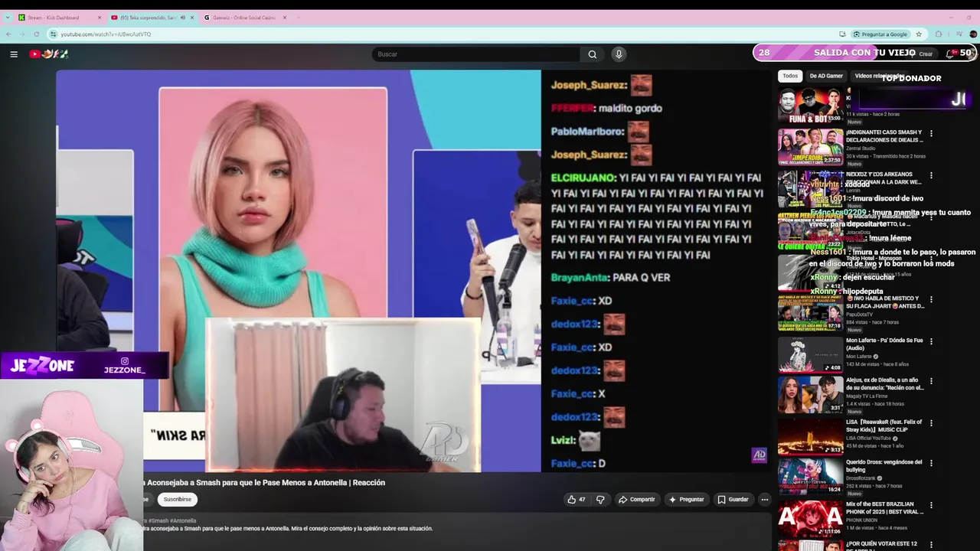The image size is (980, 551).
Task: Like the video with thumbs up
Action: pos(576,500)
